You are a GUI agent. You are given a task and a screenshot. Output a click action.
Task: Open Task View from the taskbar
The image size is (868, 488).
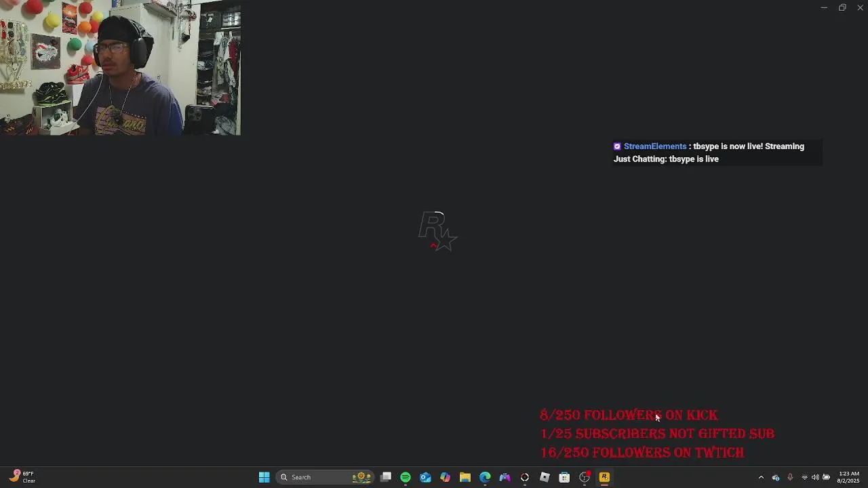click(386, 477)
